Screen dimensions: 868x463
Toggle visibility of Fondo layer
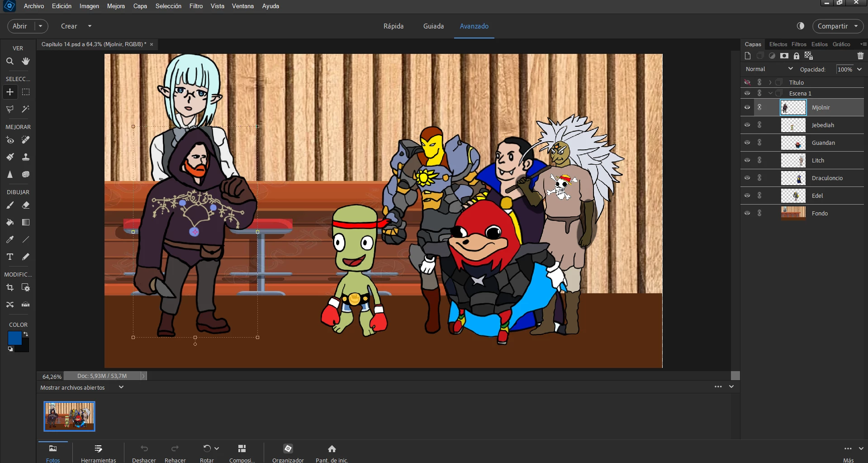(x=747, y=213)
